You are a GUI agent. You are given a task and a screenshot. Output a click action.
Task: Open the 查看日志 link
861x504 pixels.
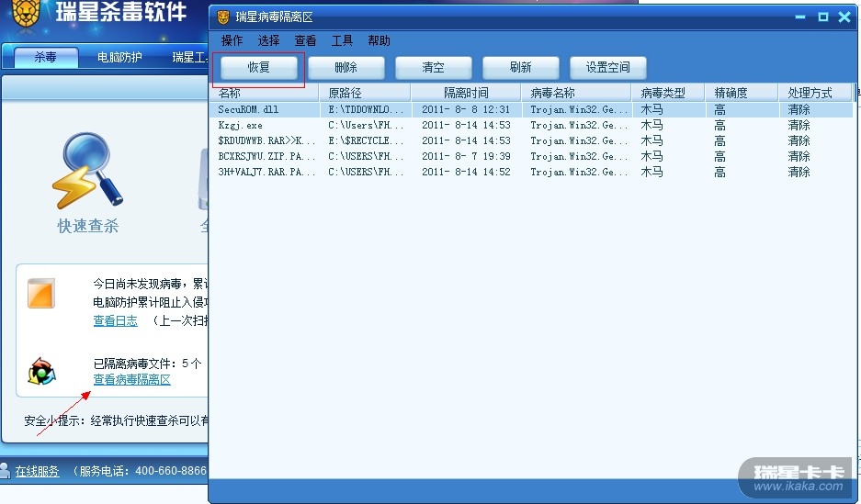(x=115, y=320)
